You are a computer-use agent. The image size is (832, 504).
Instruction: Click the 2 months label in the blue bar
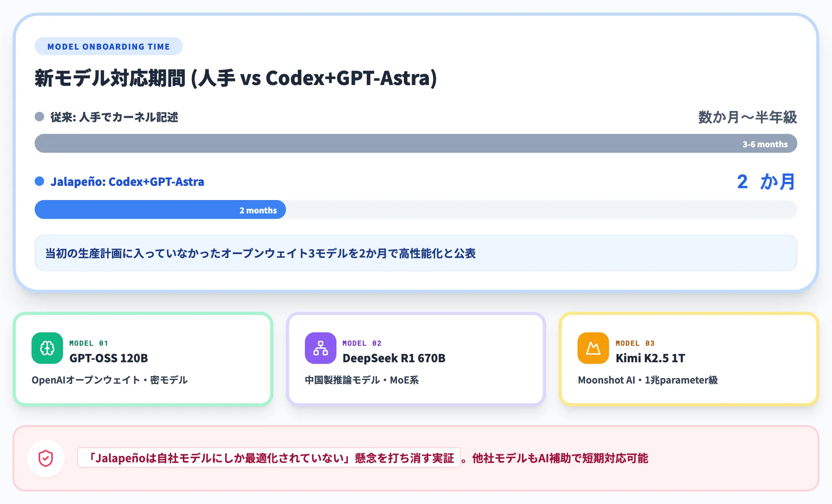point(258,210)
